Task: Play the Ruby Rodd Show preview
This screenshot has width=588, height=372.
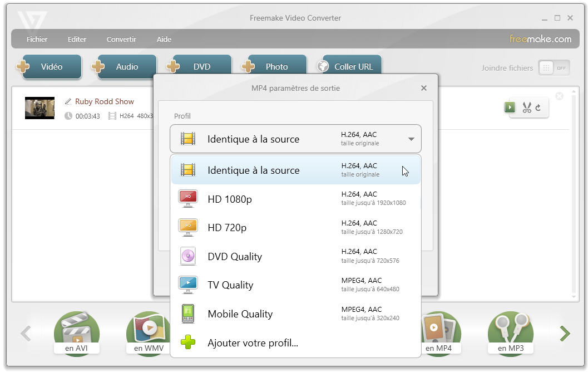Action: pyautogui.click(x=510, y=107)
